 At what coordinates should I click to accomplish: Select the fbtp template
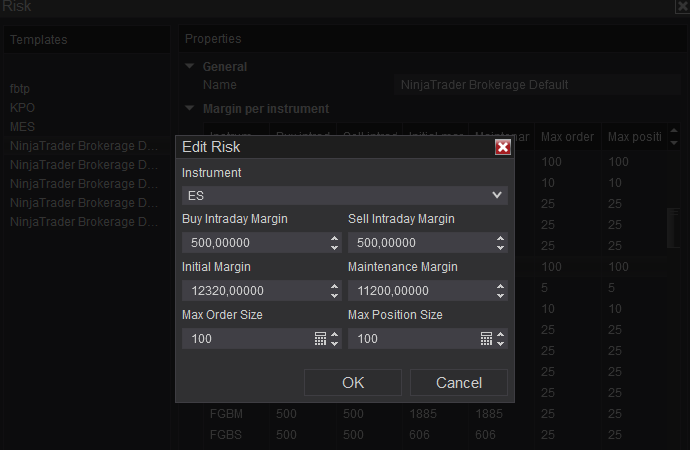tap(20, 88)
